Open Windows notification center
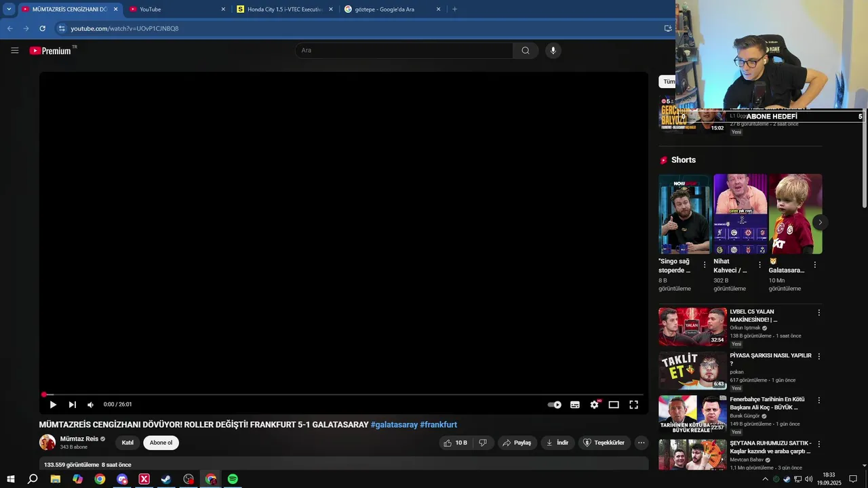Viewport: 868px width, 488px height. (852, 479)
